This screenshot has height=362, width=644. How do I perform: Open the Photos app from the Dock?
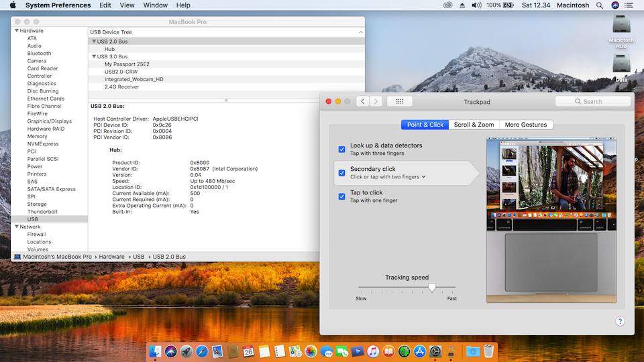311,351
